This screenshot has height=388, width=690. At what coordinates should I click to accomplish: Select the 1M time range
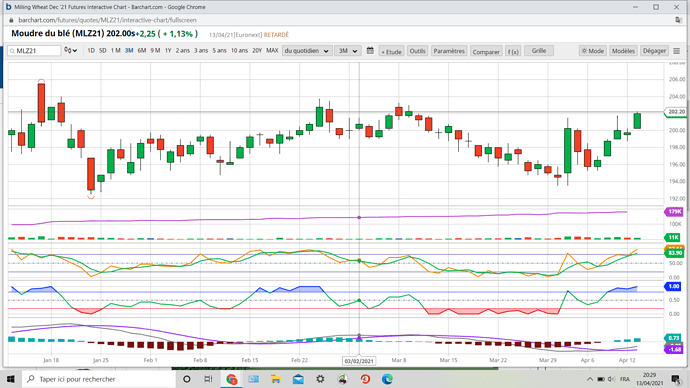tap(115, 51)
